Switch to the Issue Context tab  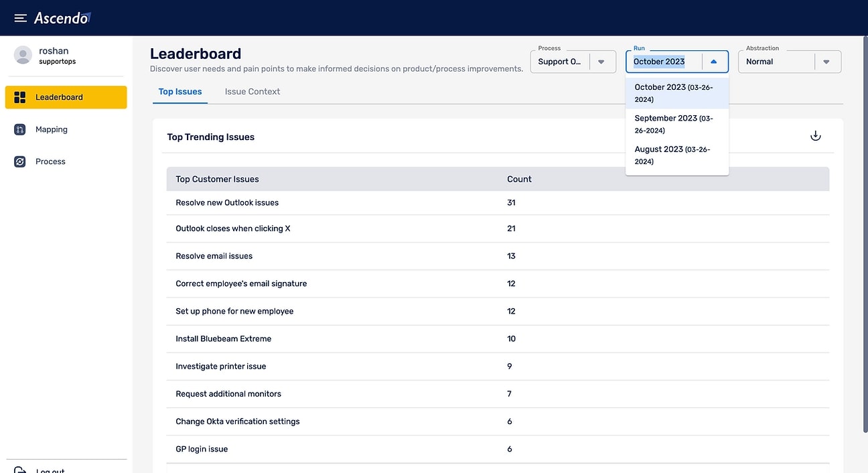252,92
